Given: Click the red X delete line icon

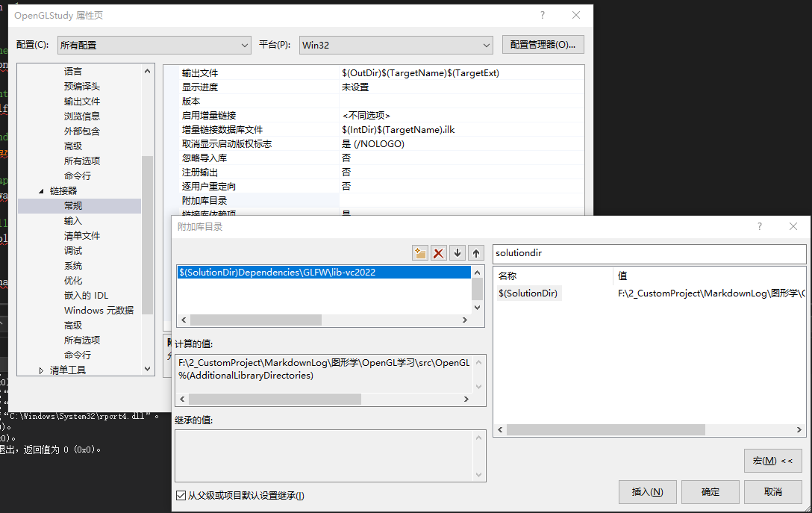Looking at the screenshot, I should pyautogui.click(x=439, y=253).
